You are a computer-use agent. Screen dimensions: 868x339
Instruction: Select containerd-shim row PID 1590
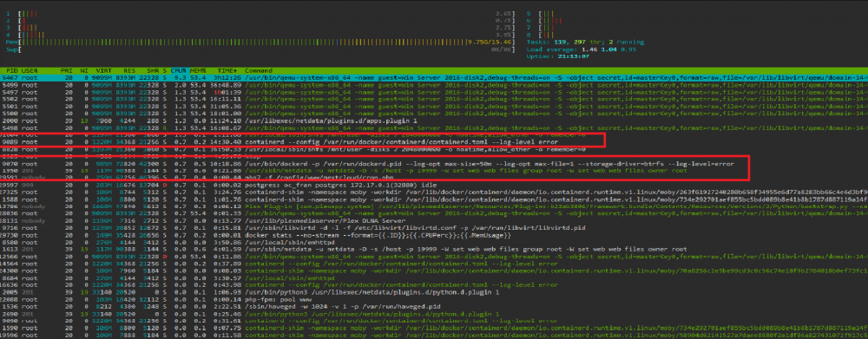click(x=434, y=328)
